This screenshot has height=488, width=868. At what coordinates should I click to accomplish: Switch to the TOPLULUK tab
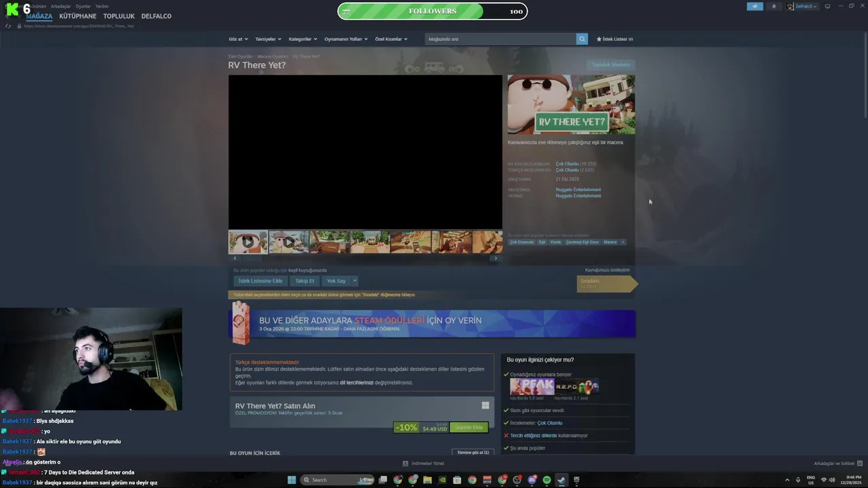(119, 16)
